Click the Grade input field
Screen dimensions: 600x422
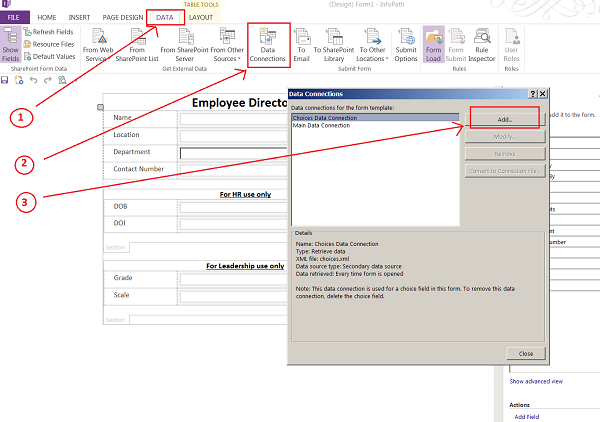coord(234,279)
